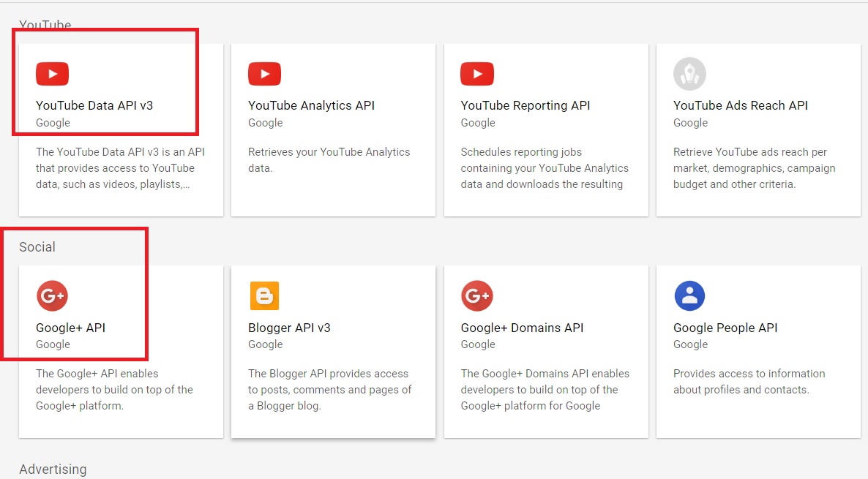Viewport: 868px width, 479px height.
Task: Click 'Google' under YouTube Analytics API
Action: click(x=265, y=123)
